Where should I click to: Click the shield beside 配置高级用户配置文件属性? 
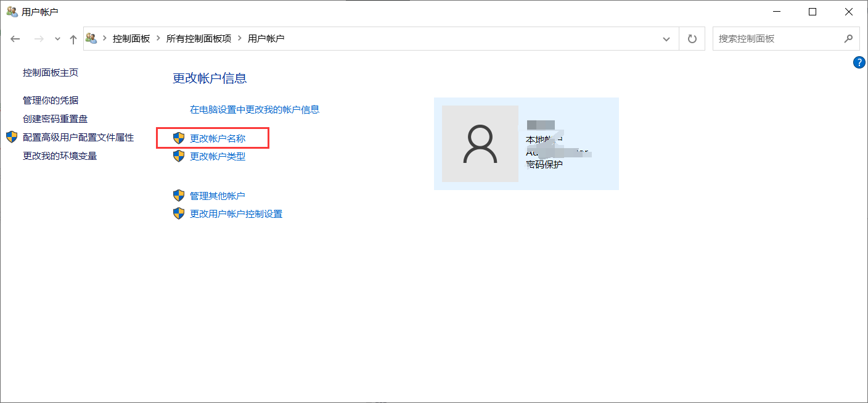coord(11,137)
